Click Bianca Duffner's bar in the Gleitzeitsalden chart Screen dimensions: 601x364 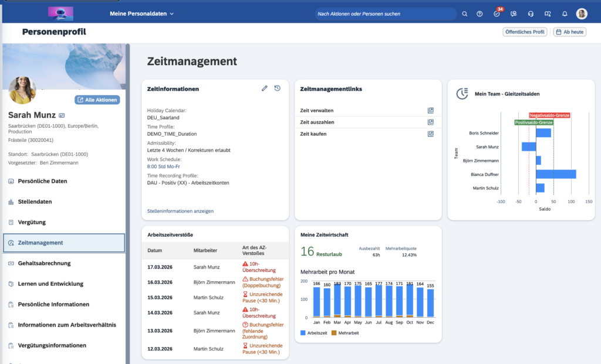pos(555,174)
